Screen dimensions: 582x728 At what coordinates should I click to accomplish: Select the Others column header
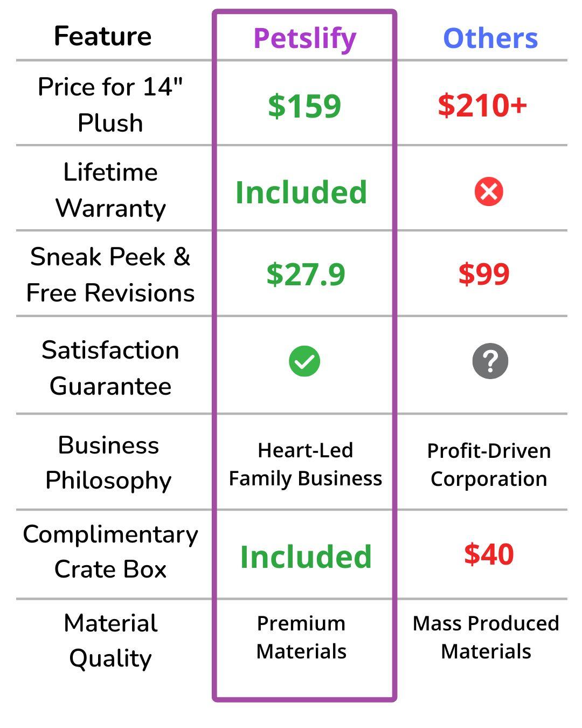pos(490,38)
